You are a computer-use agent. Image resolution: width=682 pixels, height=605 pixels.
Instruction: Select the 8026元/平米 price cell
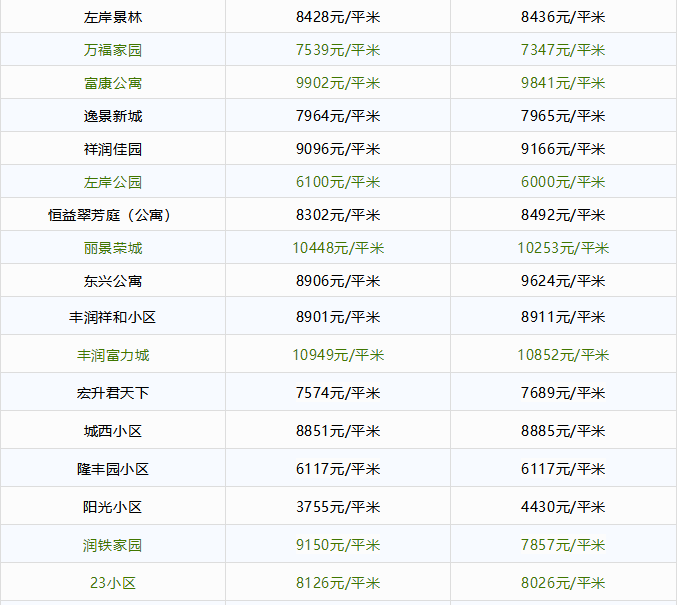click(563, 582)
